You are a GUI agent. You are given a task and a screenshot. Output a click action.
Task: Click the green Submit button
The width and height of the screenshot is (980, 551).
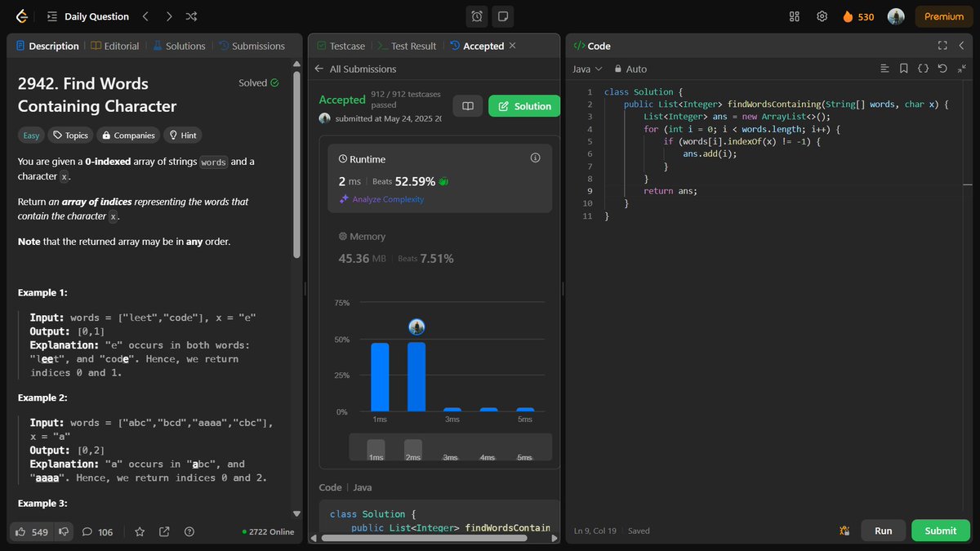(x=941, y=531)
